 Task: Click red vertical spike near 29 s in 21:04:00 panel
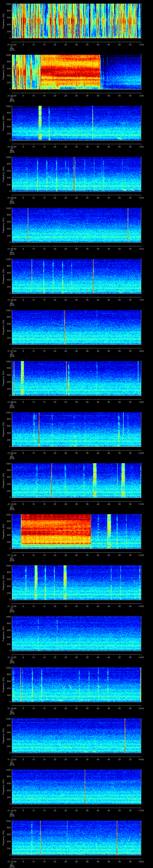click(x=74, y=174)
